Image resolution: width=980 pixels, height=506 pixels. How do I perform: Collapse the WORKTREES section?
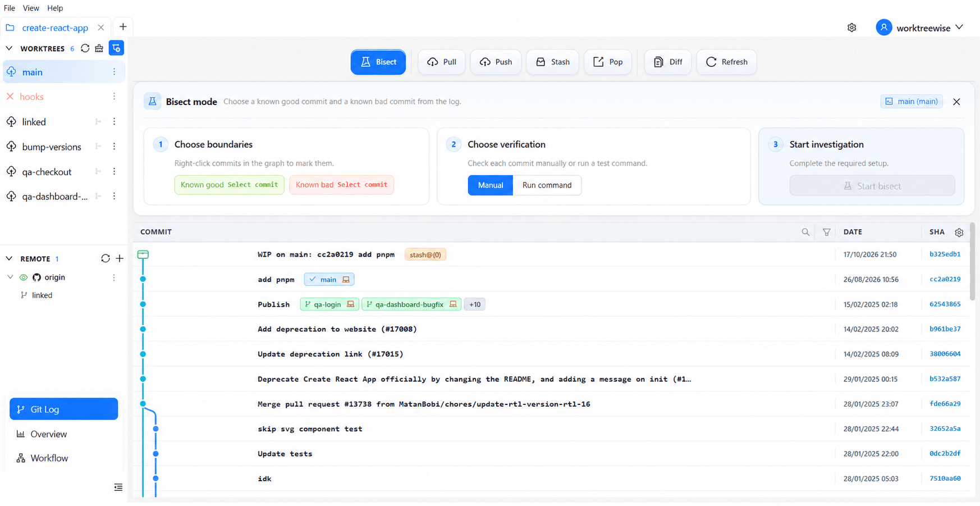click(x=9, y=48)
